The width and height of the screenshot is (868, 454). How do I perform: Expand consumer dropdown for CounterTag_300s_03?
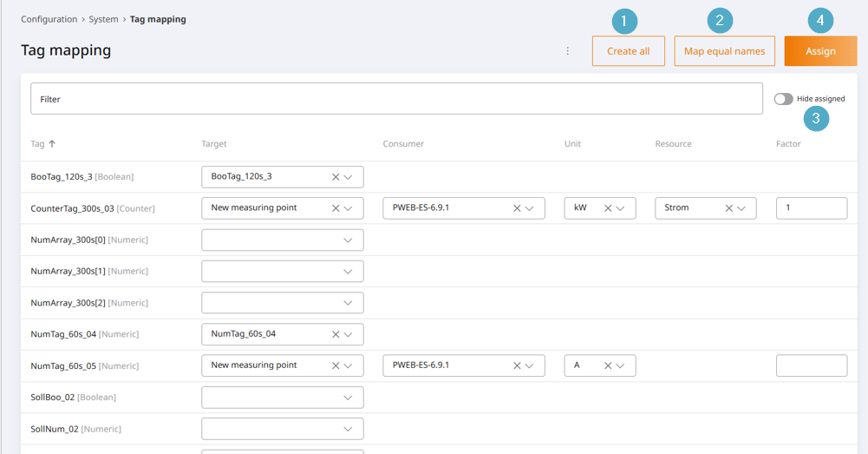(529, 208)
